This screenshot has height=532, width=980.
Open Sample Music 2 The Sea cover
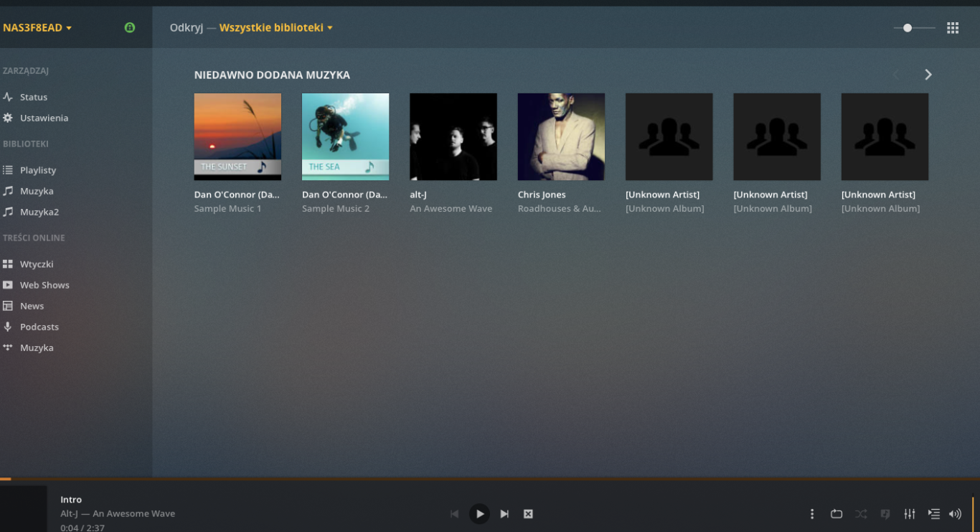(345, 136)
